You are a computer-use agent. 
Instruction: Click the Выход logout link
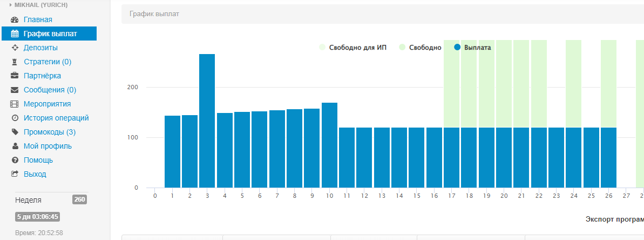[x=35, y=174]
